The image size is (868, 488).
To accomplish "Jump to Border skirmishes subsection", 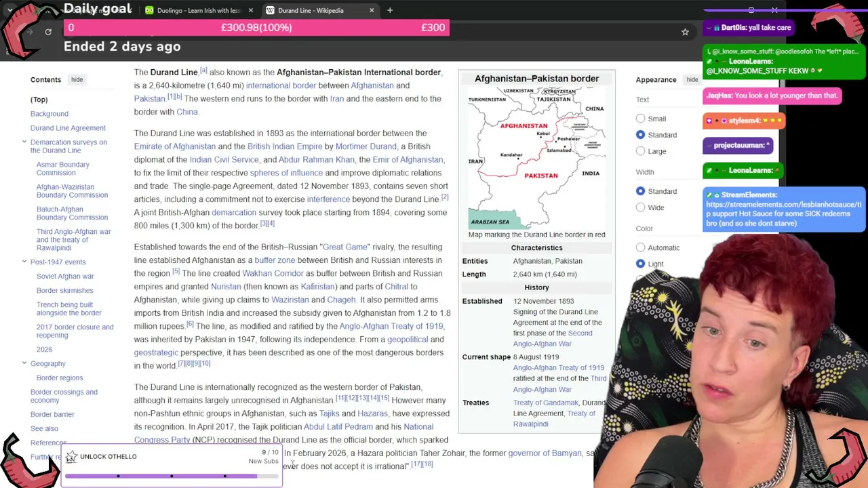I will click(x=65, y=291).
